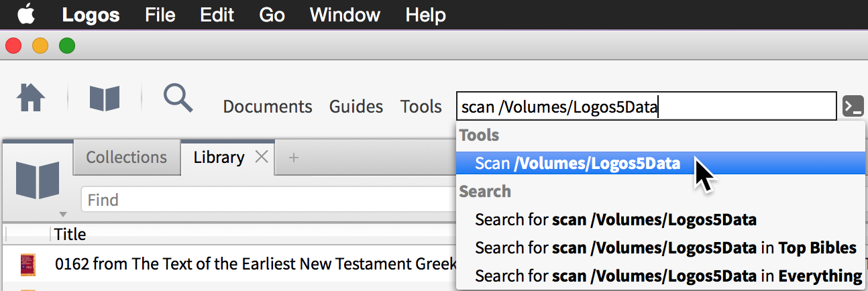Click the command prompt icon beside command box
Screen dimensions: 868x291
(x=853, y=106)
